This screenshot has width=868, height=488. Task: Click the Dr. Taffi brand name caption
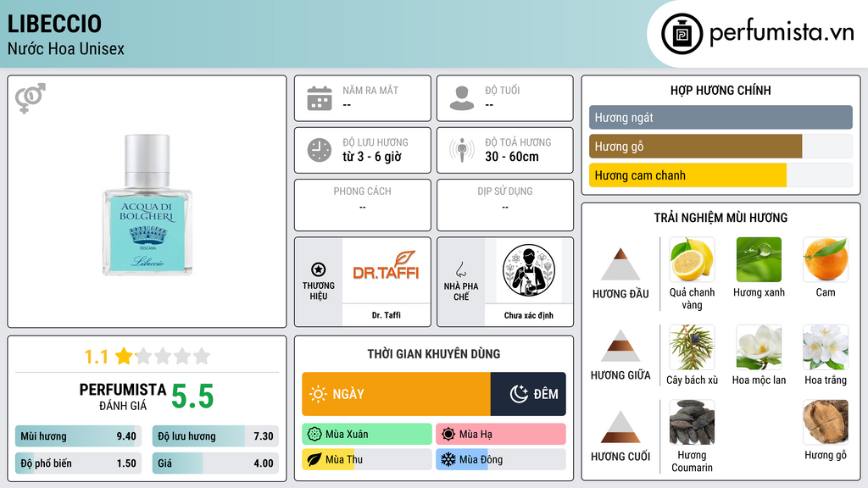[386, 315]
